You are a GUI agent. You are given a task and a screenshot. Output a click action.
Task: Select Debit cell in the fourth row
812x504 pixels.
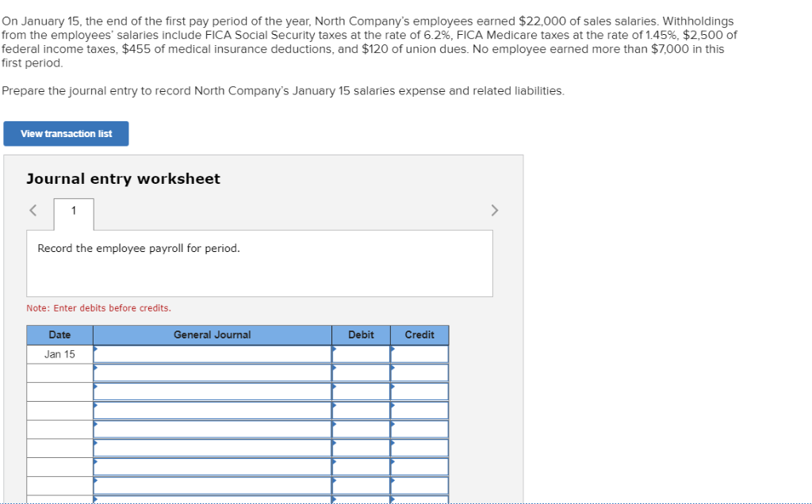tap(361, 410)
